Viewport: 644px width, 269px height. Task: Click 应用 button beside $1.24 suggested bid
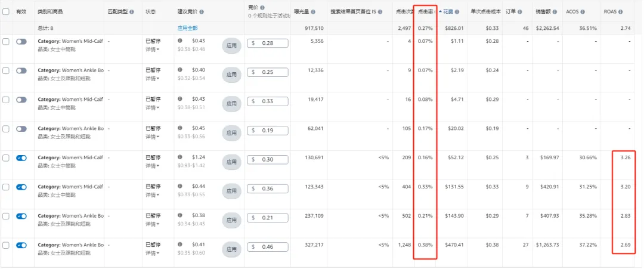[231, 162]
